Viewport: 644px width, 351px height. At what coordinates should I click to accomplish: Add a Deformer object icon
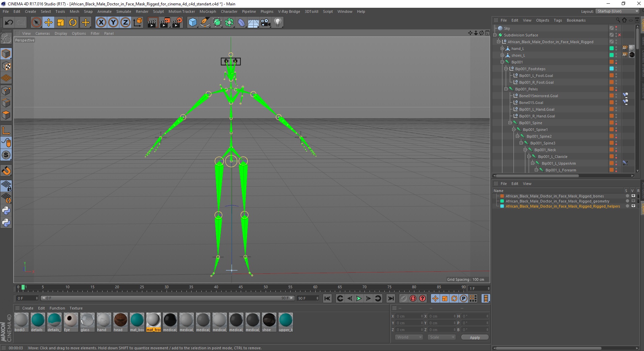(x=242, y=23)
